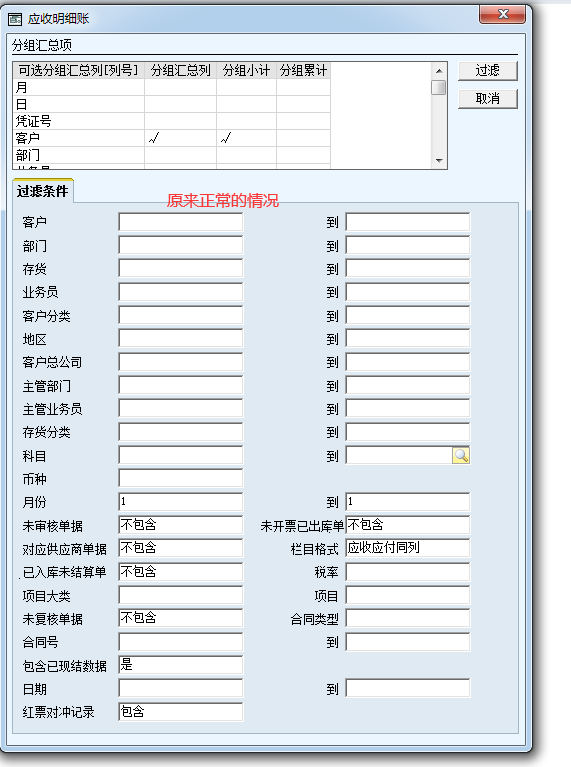Toggle 分组汇总列 cell for 凭证号 row
Image resolution: width=571 pixels, height=767 pixels.
coord(180,121)
